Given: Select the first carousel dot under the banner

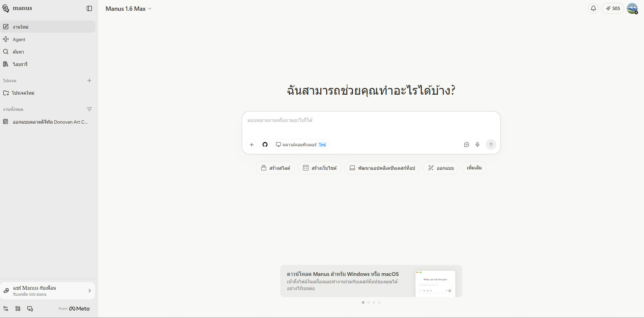Looking at the screenshot, I should [x=363, y=303].
